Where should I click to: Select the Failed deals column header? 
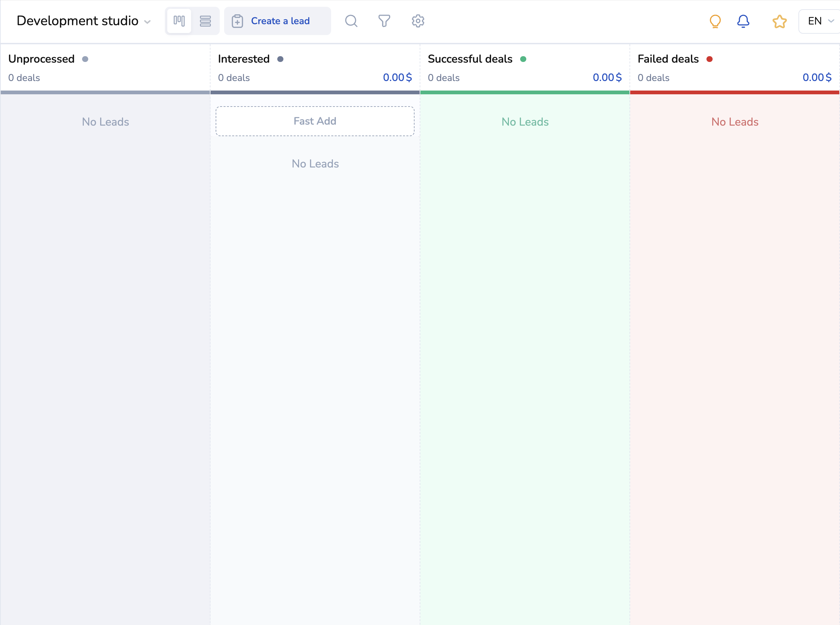tap(668, 59)
